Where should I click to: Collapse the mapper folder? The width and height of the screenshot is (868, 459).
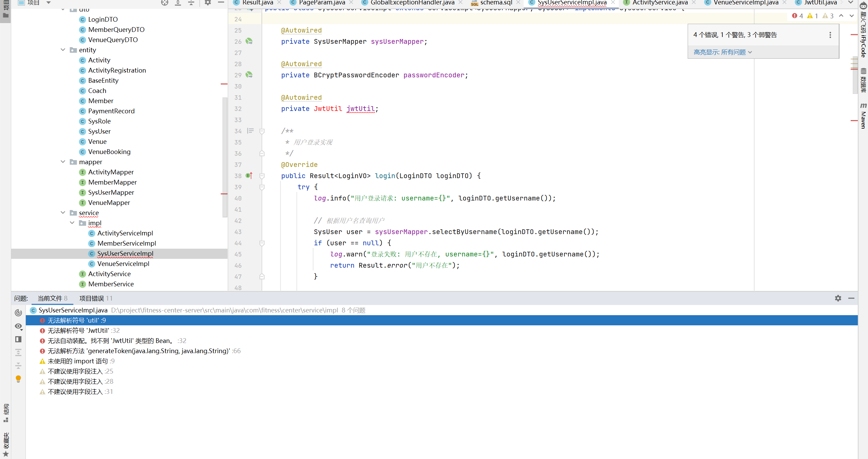click(63, 162)
